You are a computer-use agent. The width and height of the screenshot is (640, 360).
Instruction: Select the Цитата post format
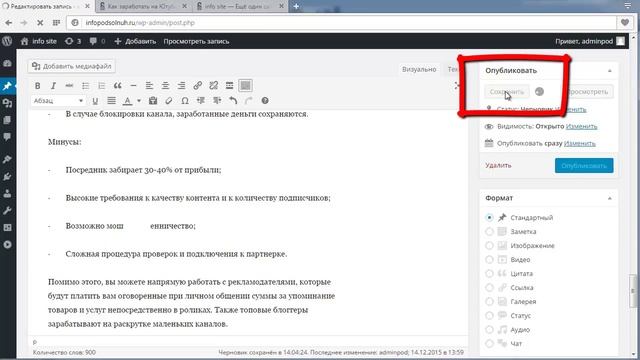pos(489,273)
